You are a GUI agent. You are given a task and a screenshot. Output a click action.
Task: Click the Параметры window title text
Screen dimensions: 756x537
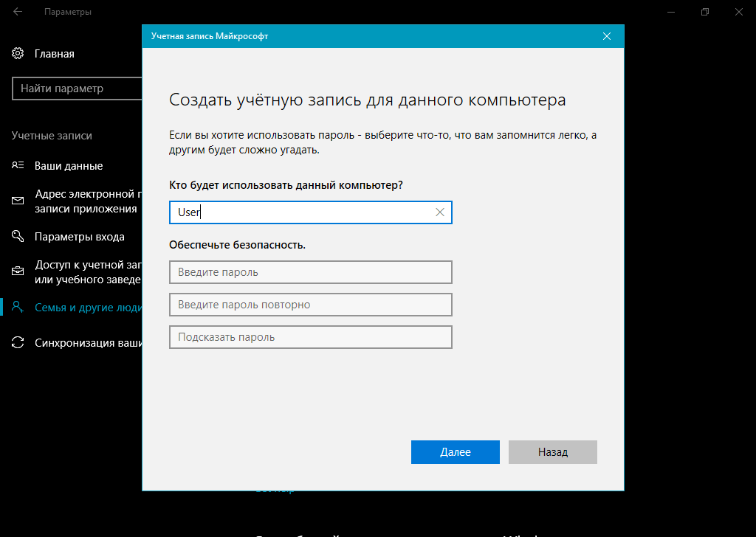(x=68, y=12)
